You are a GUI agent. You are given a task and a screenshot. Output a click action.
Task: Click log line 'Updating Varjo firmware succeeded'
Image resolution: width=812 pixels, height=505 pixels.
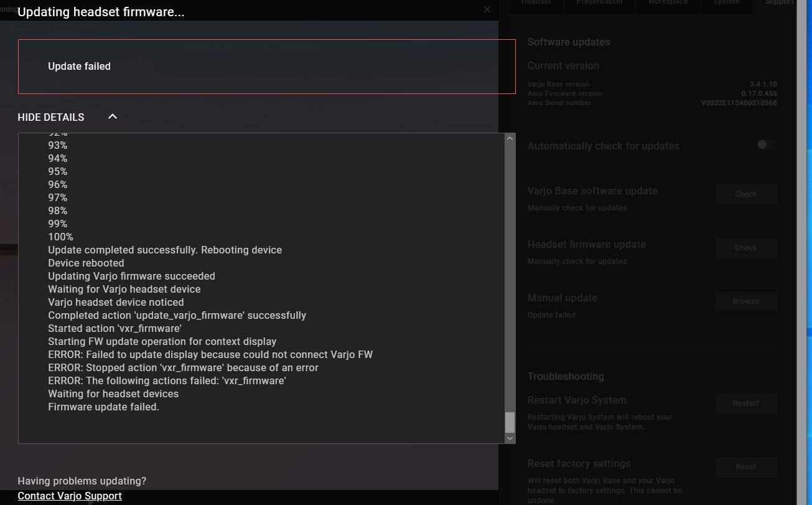tap(131, 276)
